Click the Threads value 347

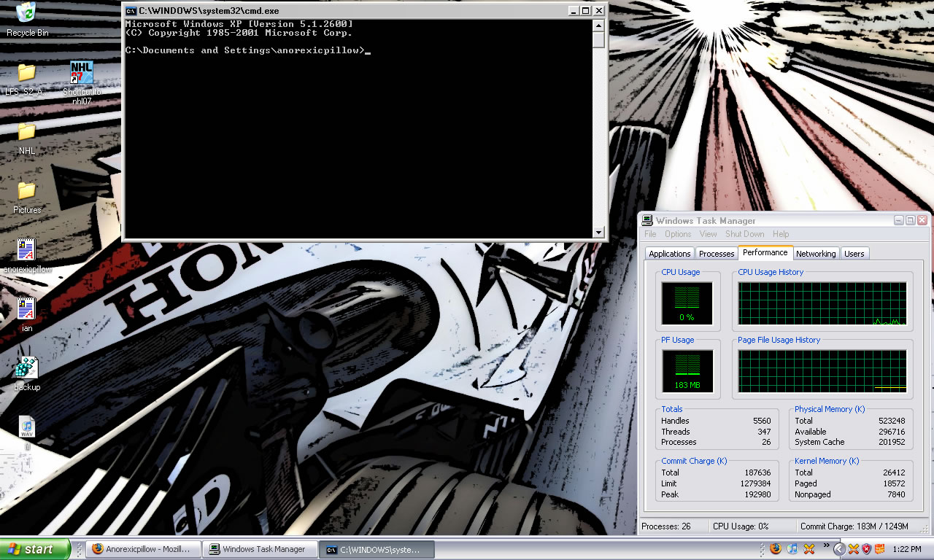click(764, 432)
